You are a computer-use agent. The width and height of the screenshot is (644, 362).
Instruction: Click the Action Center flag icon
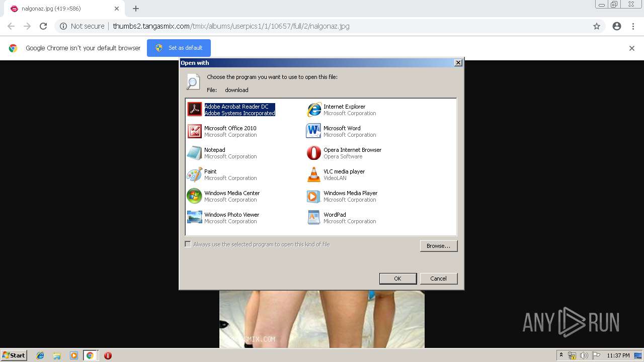pyautogui.click(x=596, y=355)
